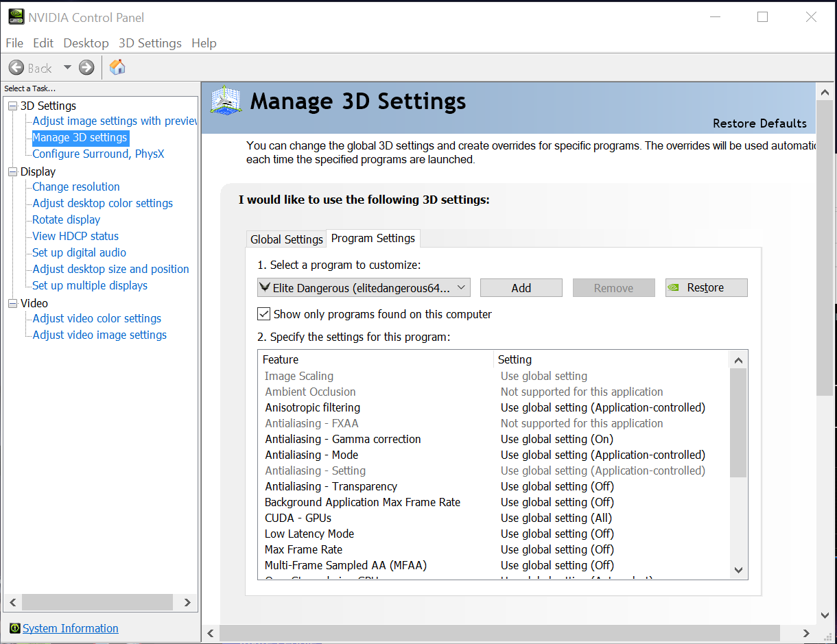Click the Forward arrow icon

(86, 67)
